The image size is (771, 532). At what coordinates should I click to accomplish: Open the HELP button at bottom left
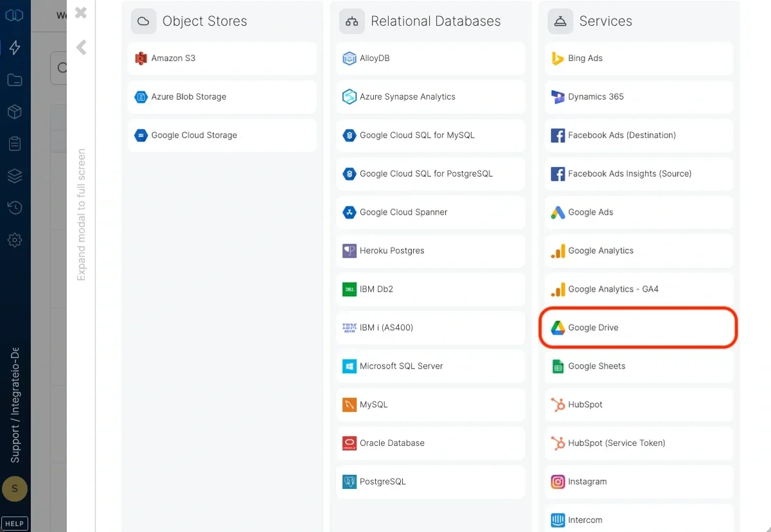[14, 523]
